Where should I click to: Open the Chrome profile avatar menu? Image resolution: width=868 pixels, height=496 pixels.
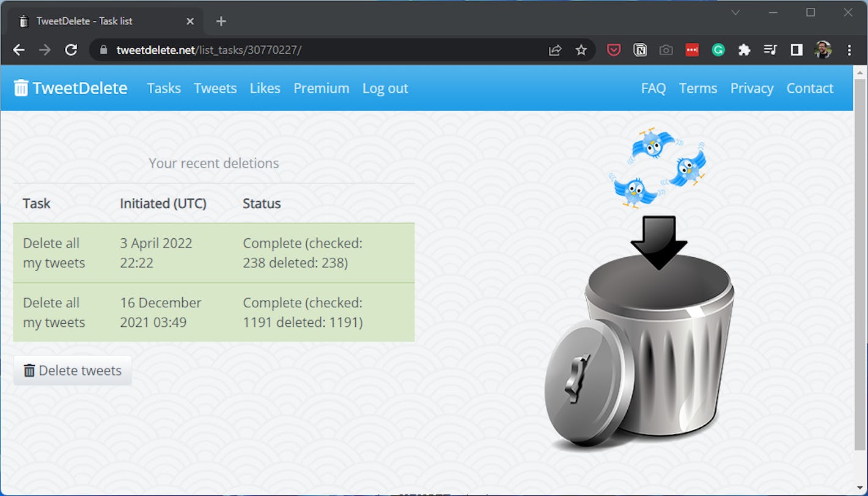click(x=823, y=50)
